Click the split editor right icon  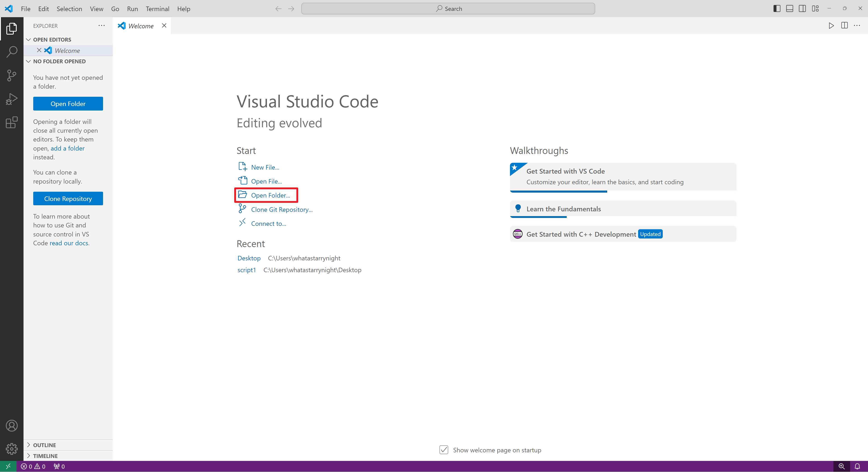844,26
